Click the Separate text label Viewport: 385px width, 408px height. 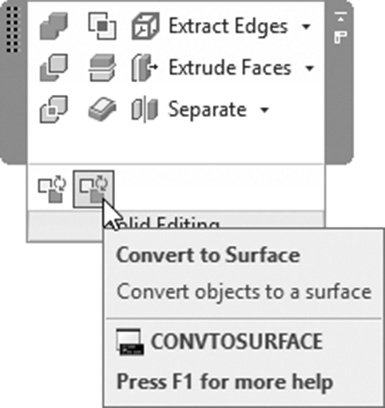(x=207, y=109)
